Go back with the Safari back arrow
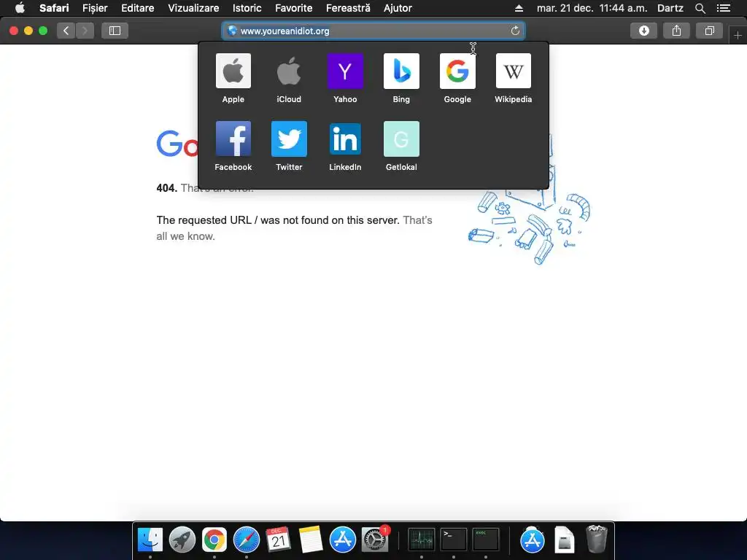747x560 pixels. [66, 31]
